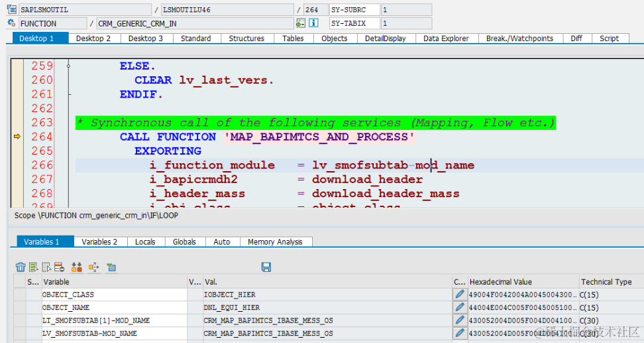
Task: Click the trash can delete icon in variables toolbar
Action: (x=21, y=267)
